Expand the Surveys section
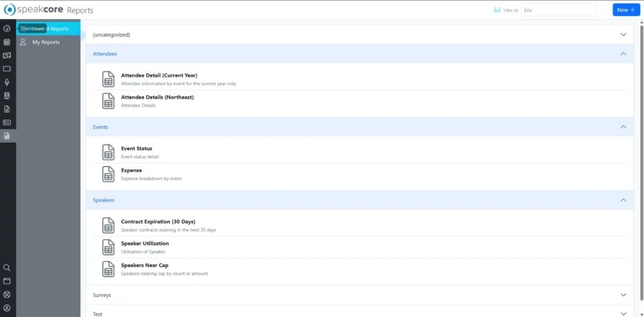Image resolution: width=644 pixels, height=317 pixels. tap(623, 295)
